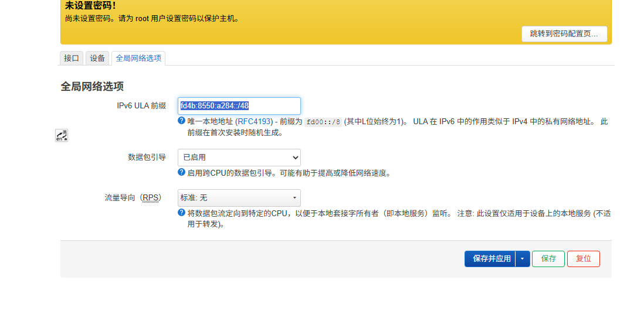Click the 全局网络选项 section heading
The width and height of the screenshot is (644, 321).
coord(92,87)
